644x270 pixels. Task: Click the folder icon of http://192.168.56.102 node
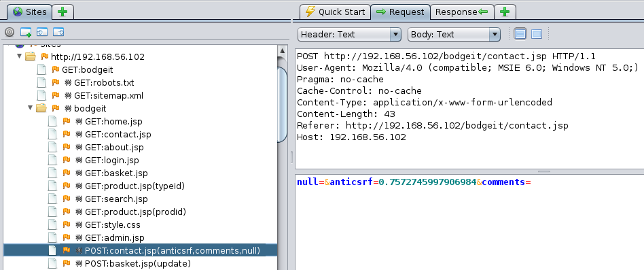tap(31, 56)
